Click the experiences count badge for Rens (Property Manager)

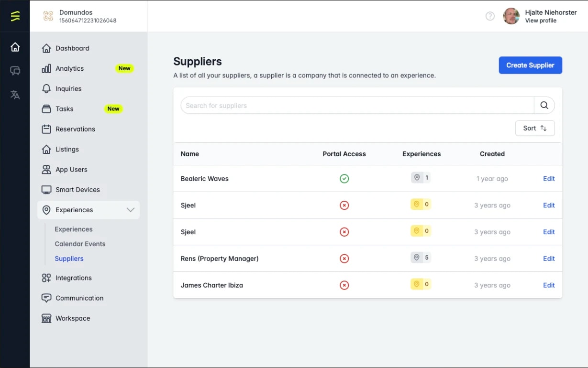[421, 258]
